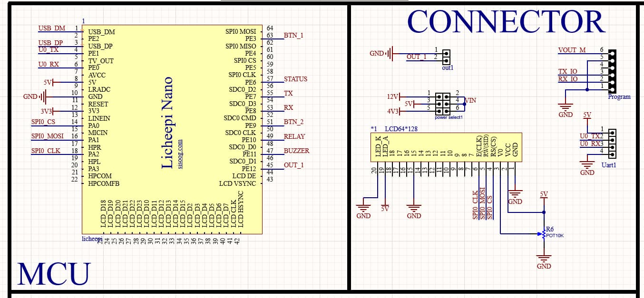Click the VCC pin name on LCD

click(507, 150)
